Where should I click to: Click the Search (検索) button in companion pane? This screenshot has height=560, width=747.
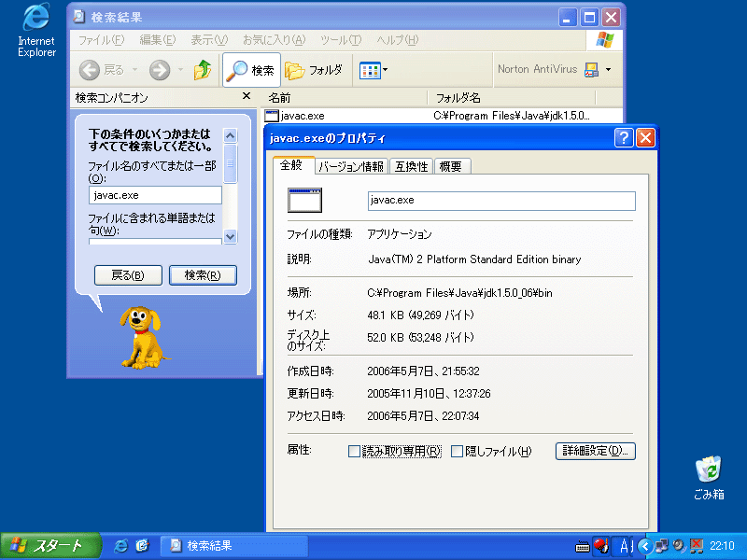point(203,275)
